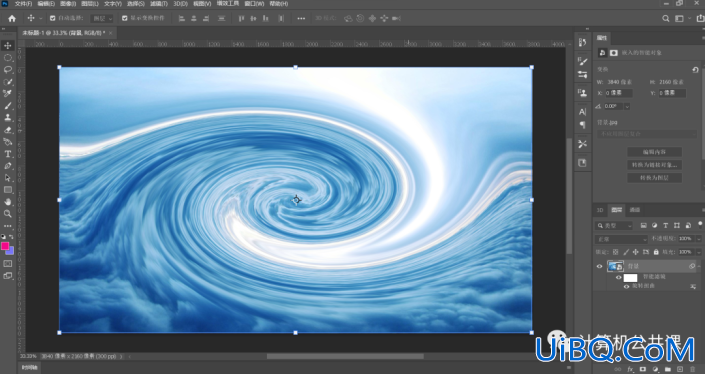Select the Hand tool

tap(8, 202)
